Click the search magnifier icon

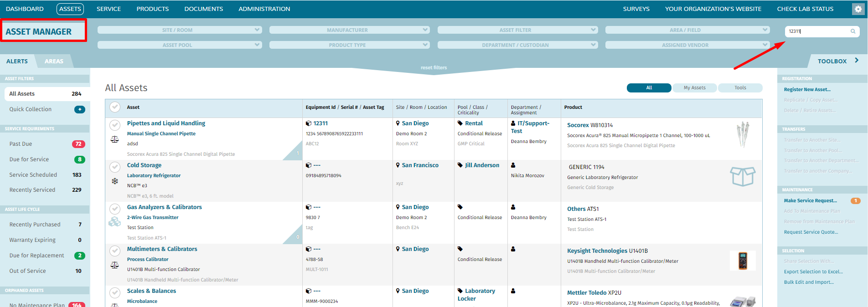(x=853, y=31)
